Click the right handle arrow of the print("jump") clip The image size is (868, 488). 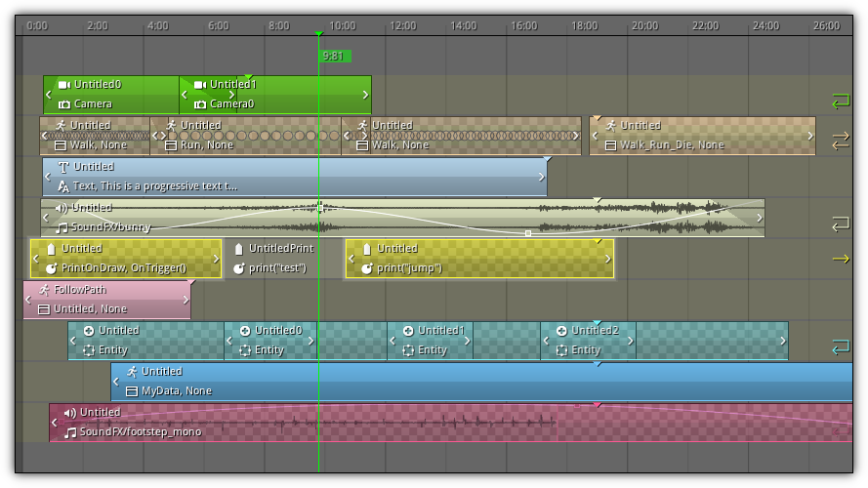click(608, 259)
